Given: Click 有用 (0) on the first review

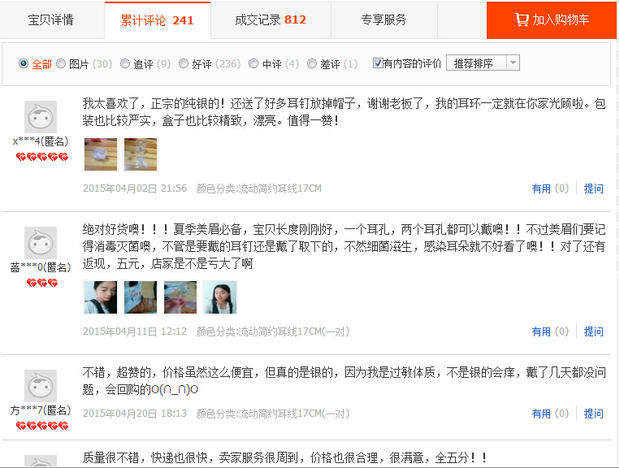Looking at the screenshot, I should pyautogui.click(x=550, y=188).
